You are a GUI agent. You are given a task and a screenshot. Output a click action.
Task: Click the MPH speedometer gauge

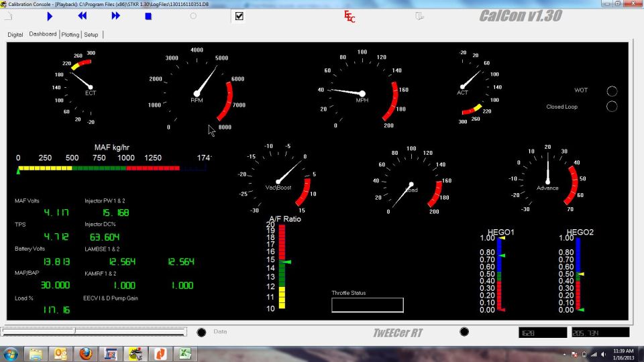click(362, 89)
